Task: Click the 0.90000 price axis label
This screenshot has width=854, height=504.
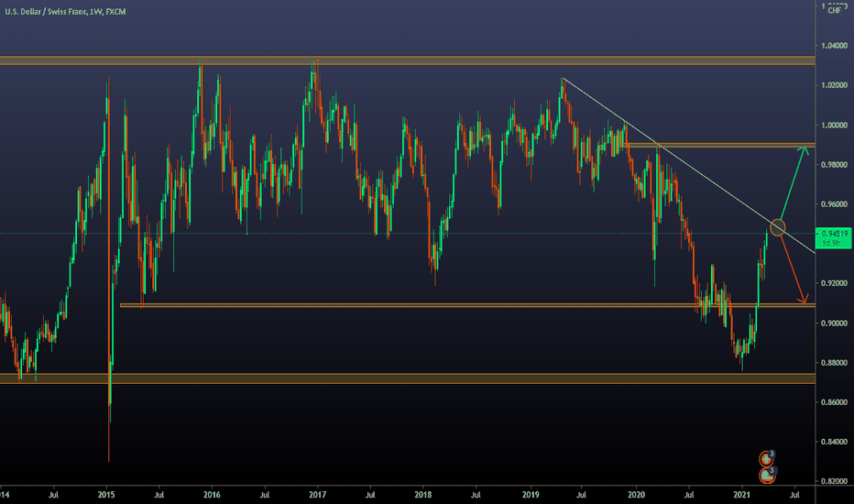Action: (x=835, y=323)
